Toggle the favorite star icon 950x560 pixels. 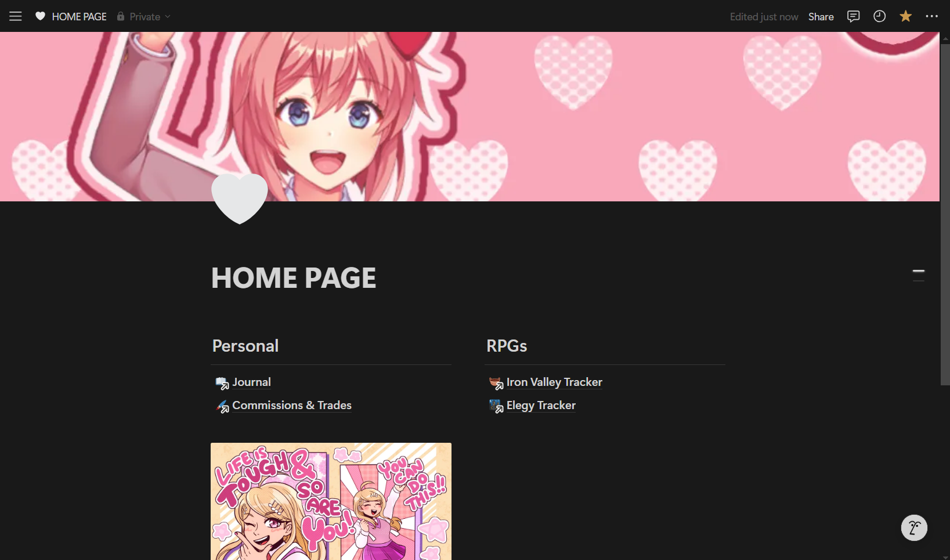905,16
